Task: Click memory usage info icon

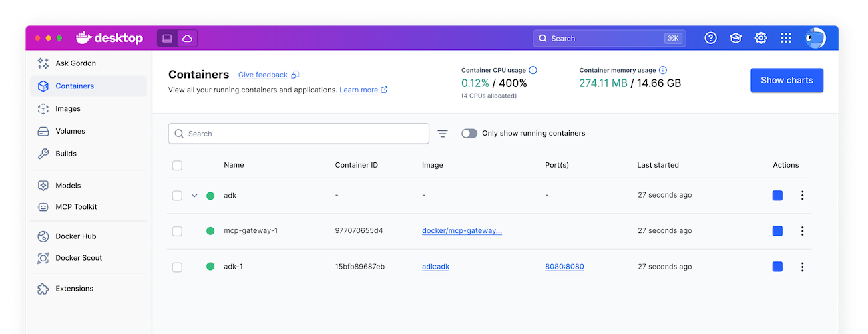Action: click(x=663, y=70)
